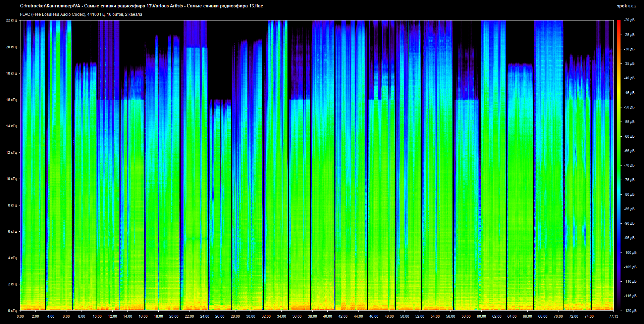
Task: Click the 60:00 time axis marker
Action: click(481, 316)
